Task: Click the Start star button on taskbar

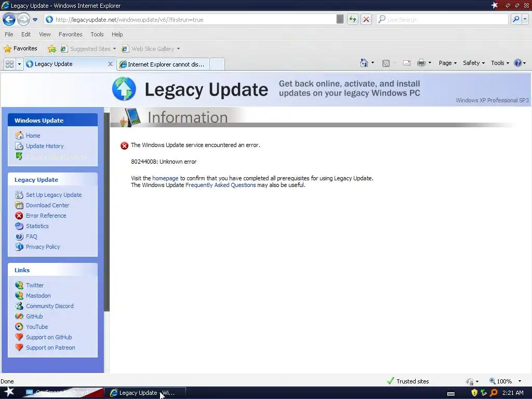Action: pyautogui.click(x=9, y=392)
